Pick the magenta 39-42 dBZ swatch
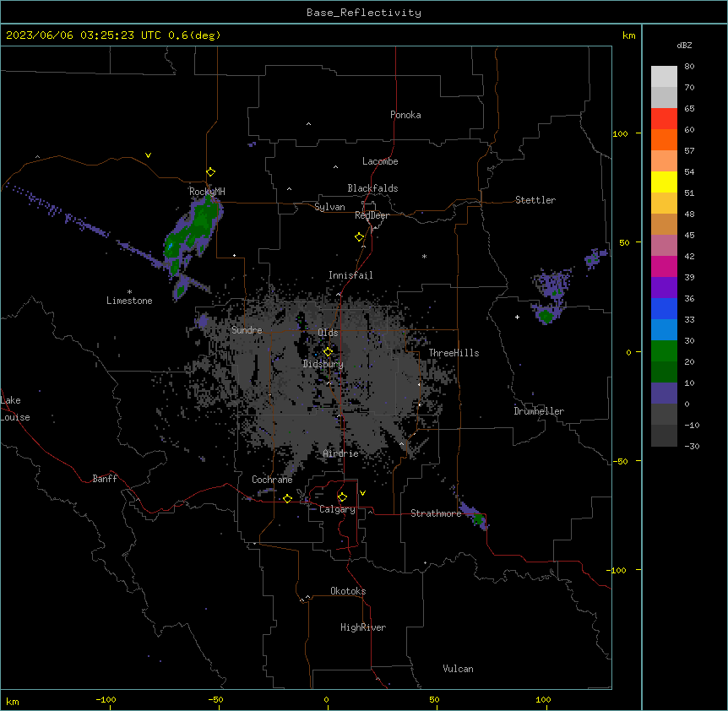This screenshot has width=728, height=711. click(x=664, y=266)
